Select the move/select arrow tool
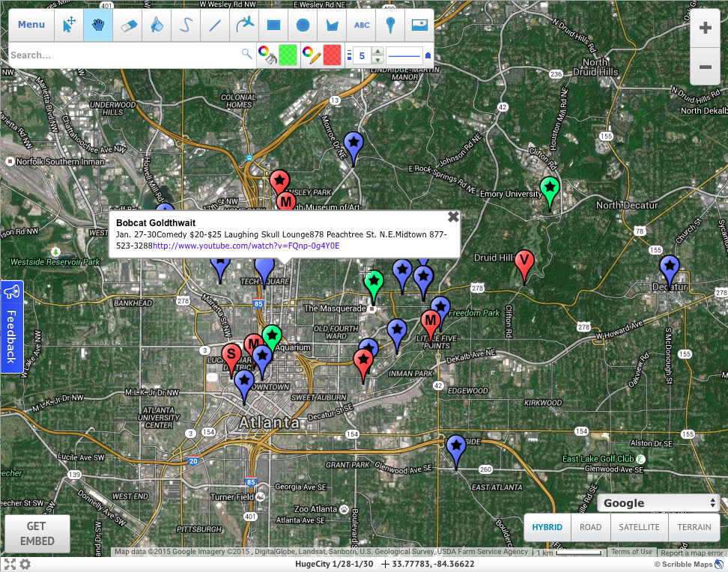This screenshot has width=728, height=572. tap(69, 25)
